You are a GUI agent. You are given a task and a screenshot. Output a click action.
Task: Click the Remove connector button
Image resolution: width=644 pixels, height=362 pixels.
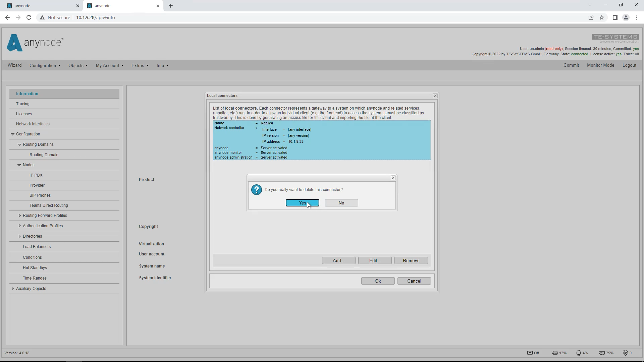click(411, 260)
